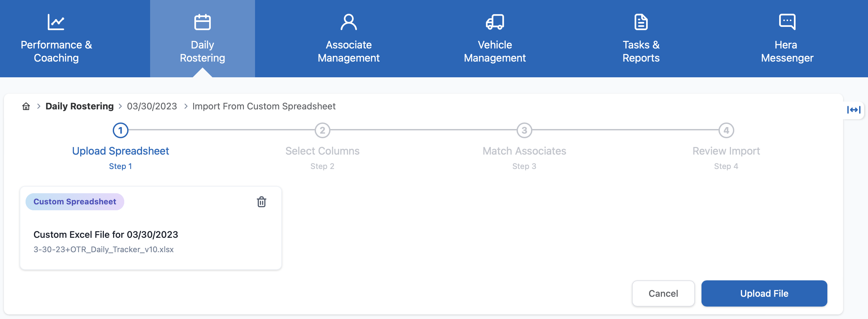The image size is (868, 319).
Task: Click the Hera Messenger chat icon
Action: [x=787, y=22]
